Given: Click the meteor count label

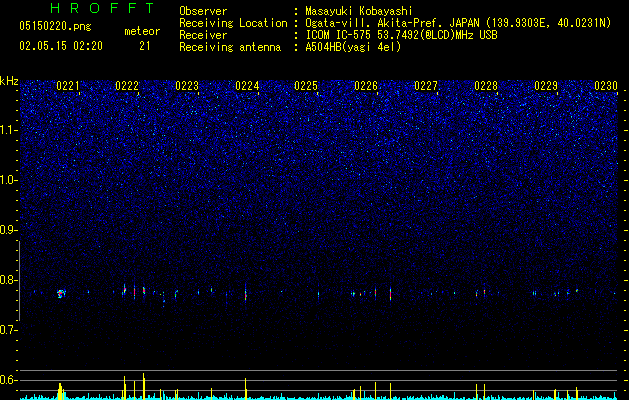Looking at the screenshot, I should point(142,31).
